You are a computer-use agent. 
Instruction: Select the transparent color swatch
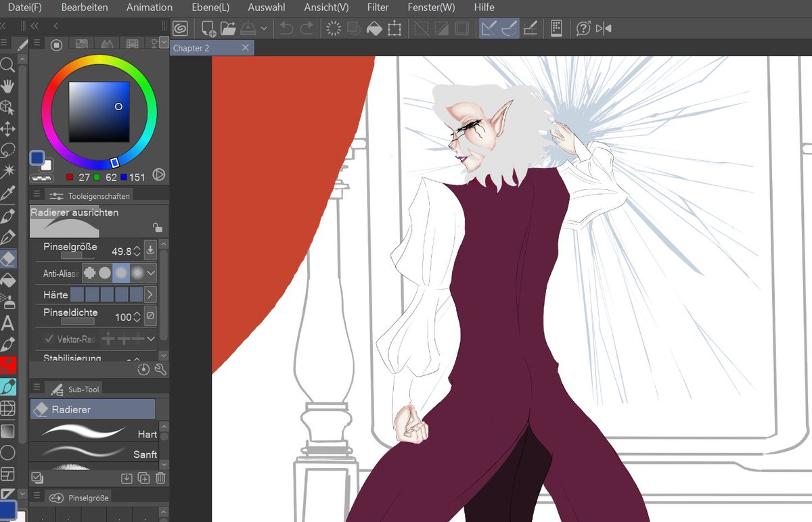click(x=41, y=179)
